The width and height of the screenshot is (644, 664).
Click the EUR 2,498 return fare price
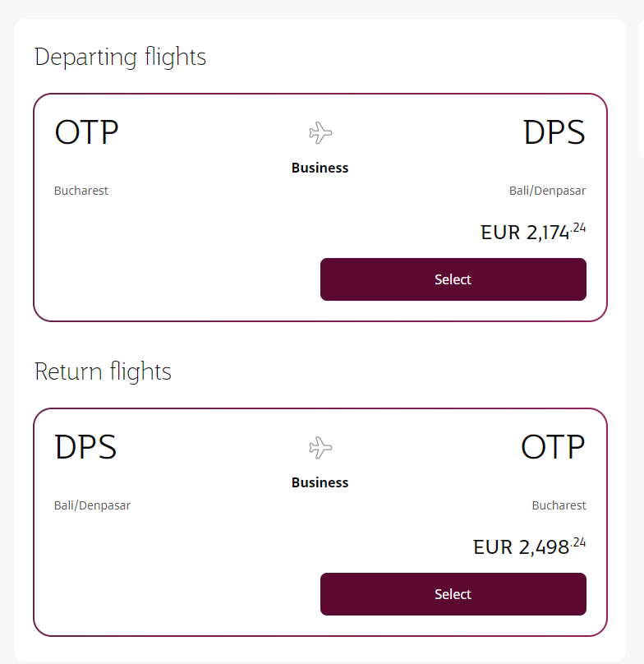[529, 546]
